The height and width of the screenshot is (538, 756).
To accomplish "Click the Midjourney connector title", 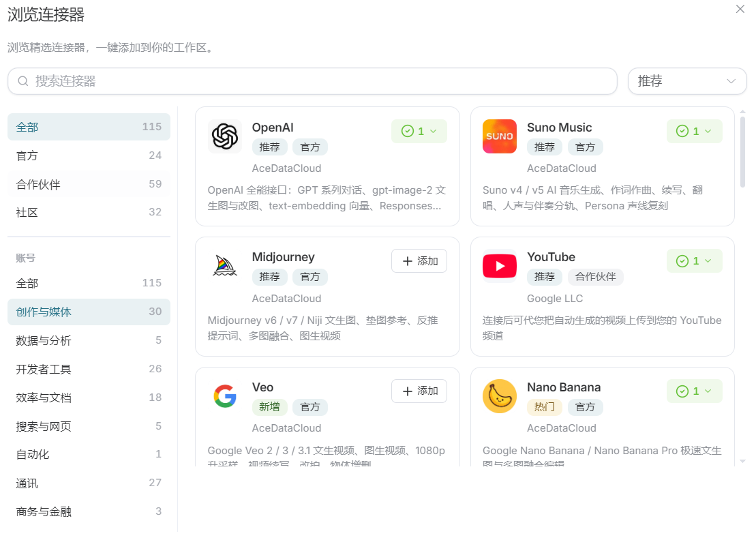I will 283,257.
